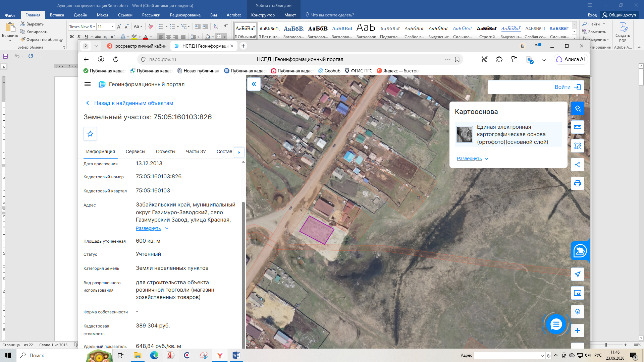Open the Вставка ribbon tab

pos(57,15)
